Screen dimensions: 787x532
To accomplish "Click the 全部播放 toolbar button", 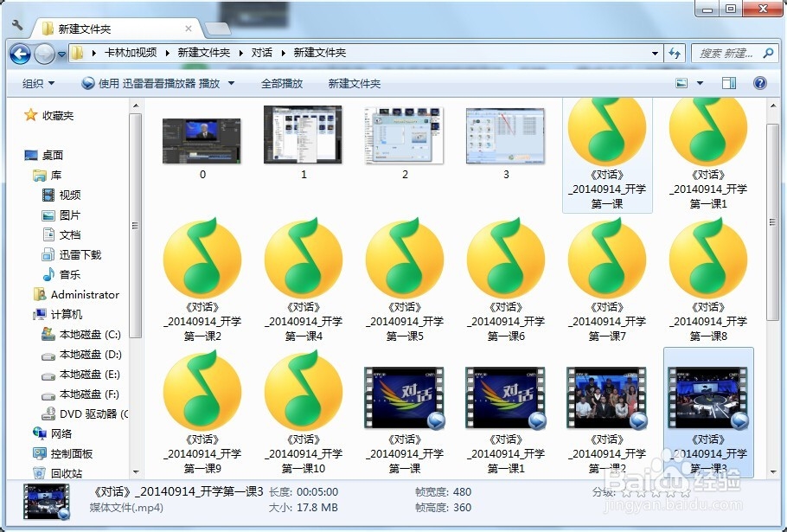I will pyautogui.click(x=282, y=84).
